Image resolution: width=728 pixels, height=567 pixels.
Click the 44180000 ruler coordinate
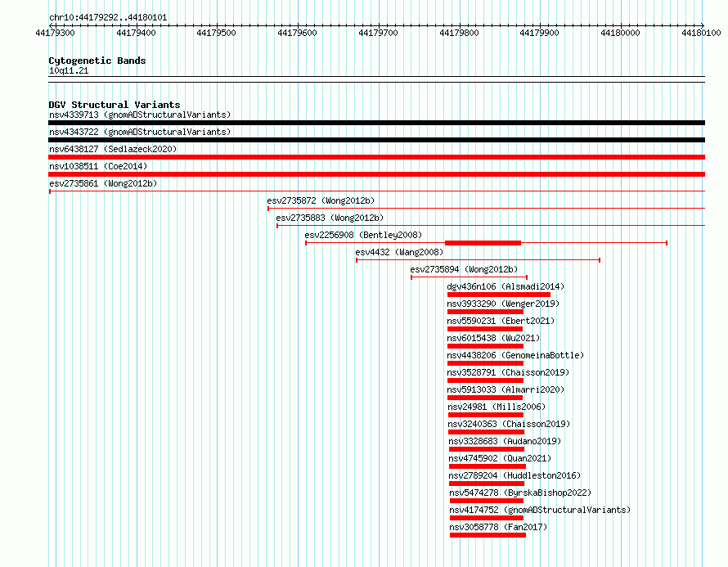pyautogui.click(x=620, y=33)
